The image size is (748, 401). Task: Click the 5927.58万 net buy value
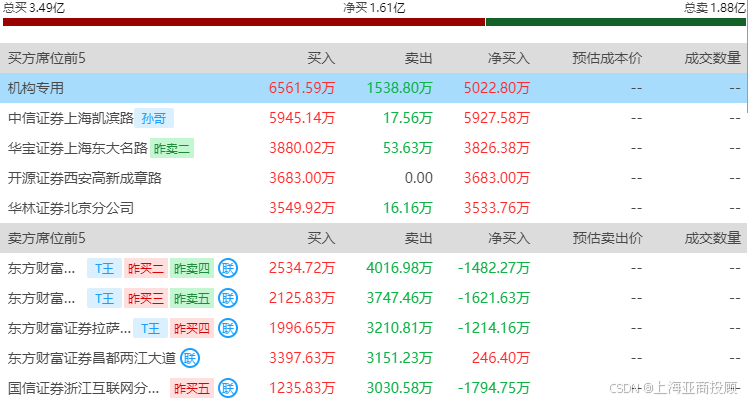click(x=497, y=118)
